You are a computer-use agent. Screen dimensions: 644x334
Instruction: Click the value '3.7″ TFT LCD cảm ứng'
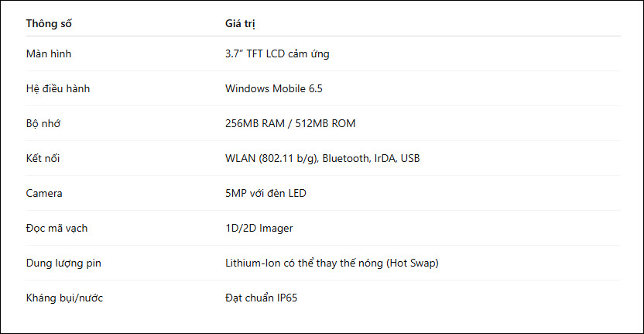click(x=277, y=54)
